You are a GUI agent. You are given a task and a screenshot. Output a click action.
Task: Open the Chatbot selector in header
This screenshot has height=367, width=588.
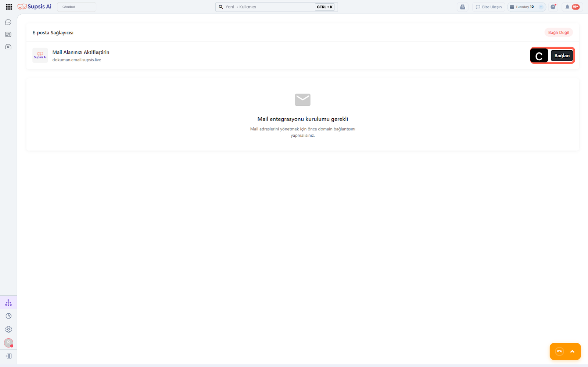coord(76,7)
